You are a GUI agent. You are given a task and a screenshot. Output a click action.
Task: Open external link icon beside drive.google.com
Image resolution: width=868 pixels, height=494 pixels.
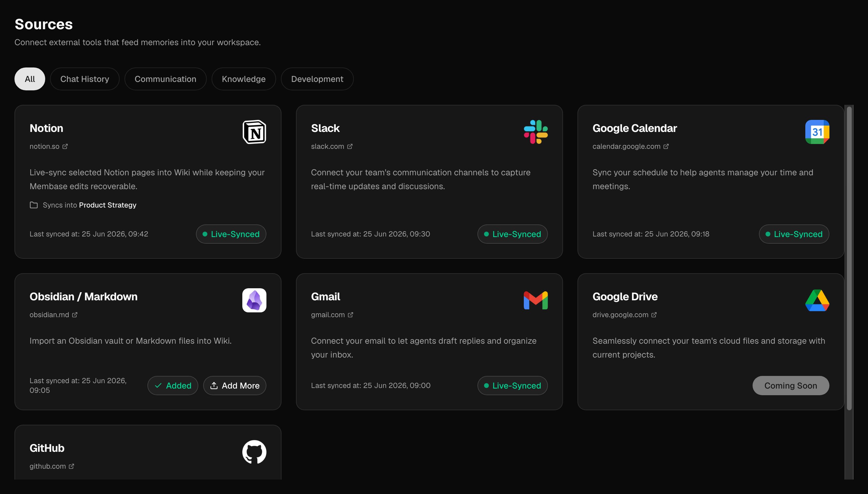pyautogui.click(x=654, y=314)
